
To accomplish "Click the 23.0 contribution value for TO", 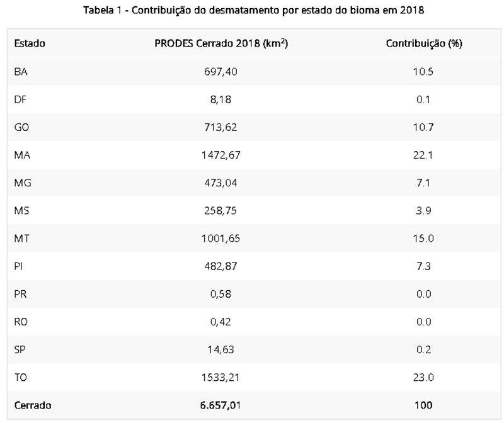I will click(424, 377).
